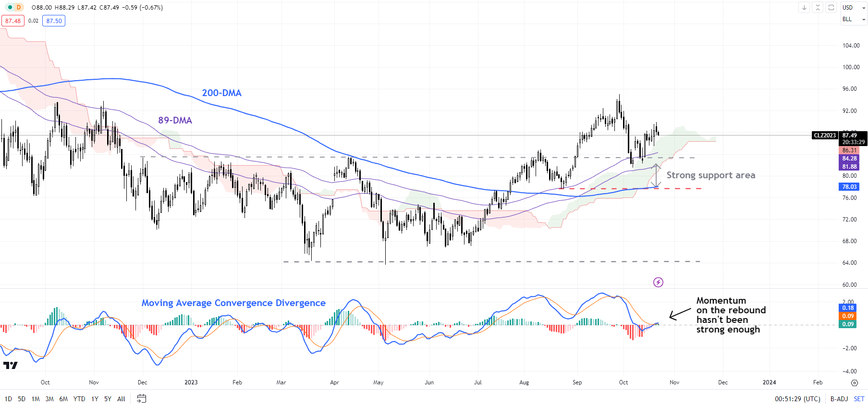Click the blue 0.18 MACD value label
The image size is (868, 406).
click(x=848, y=308)
